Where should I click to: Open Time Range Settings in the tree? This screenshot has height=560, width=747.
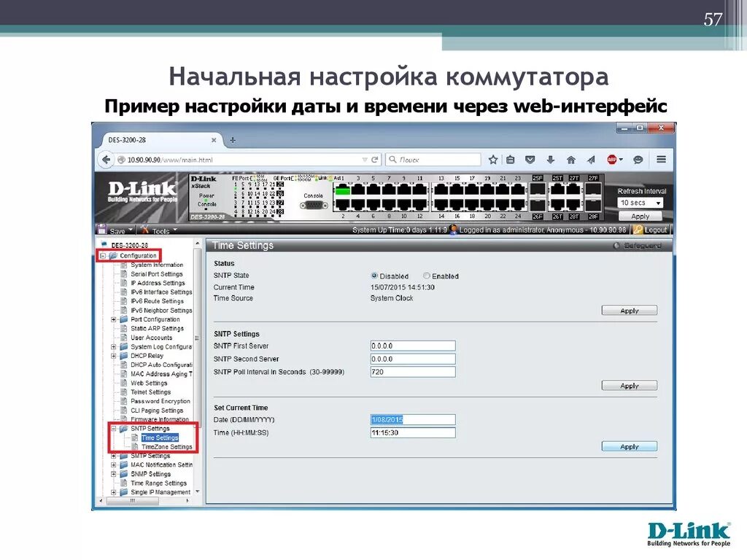click(x=158, y=483)
